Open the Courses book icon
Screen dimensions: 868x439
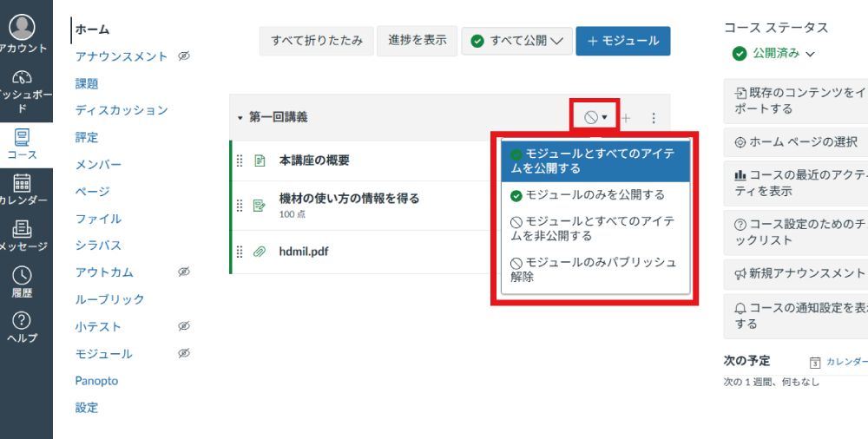point(23,137)
